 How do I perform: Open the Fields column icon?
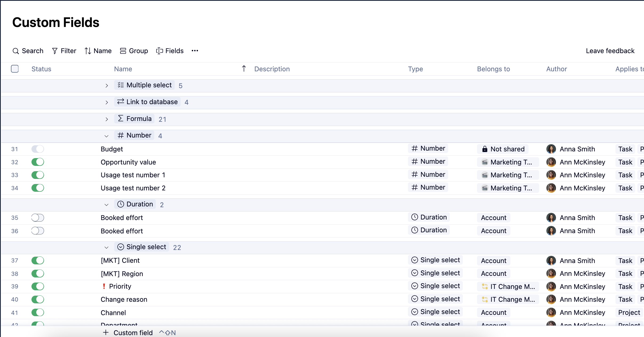pos(159,51)
